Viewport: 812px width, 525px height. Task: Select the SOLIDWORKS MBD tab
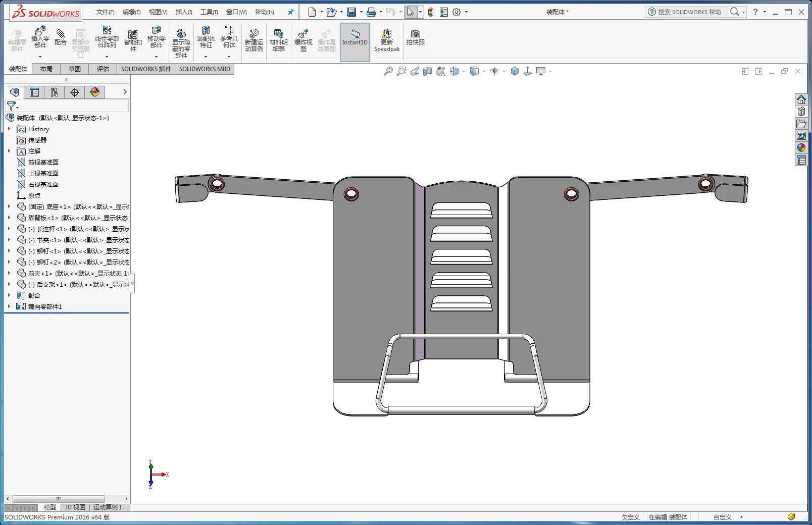[x=205, y=69]
